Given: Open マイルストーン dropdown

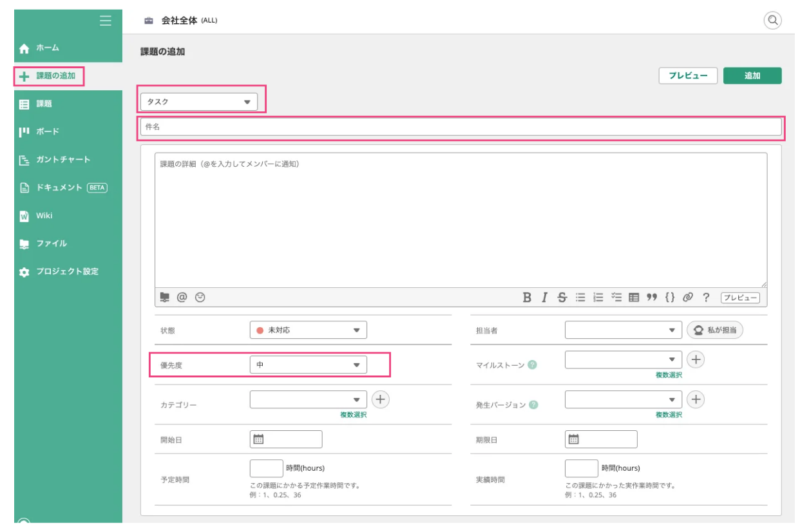Looking at the screenshot, I should [623, 359].
